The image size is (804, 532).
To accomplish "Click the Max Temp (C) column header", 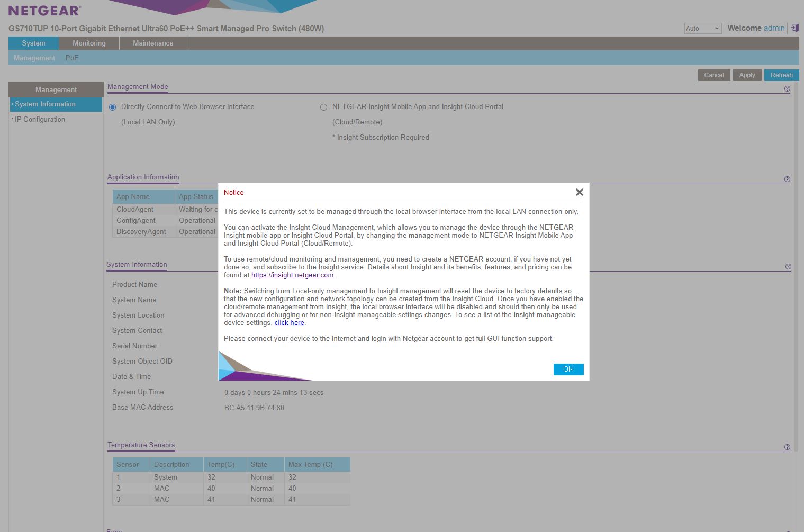I will [318, 465].
